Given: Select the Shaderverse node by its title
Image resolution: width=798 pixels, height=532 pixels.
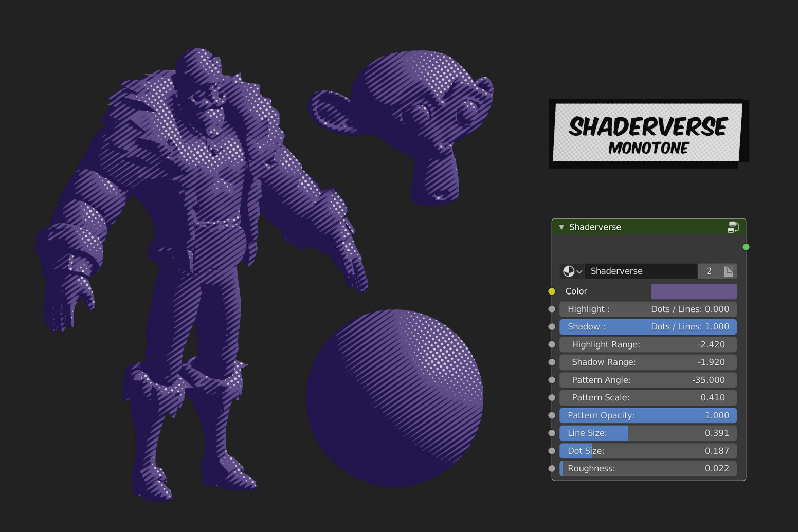Looking at the screenshot, I should coord(595,227).
